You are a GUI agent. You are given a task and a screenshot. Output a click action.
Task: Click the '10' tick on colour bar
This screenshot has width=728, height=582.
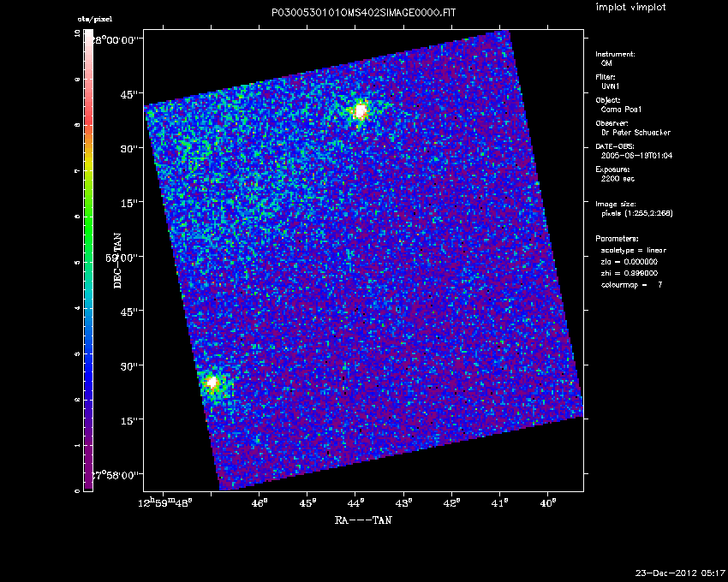click(77, 33)
